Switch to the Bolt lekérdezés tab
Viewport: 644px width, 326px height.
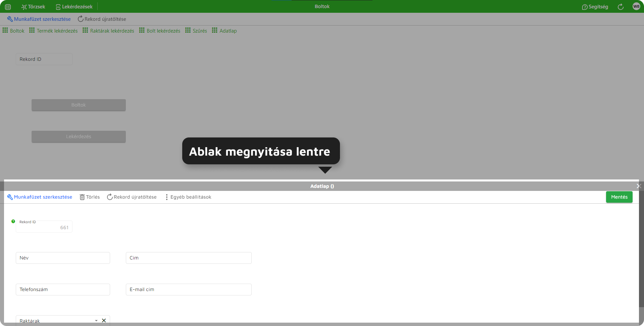point(160,31)
